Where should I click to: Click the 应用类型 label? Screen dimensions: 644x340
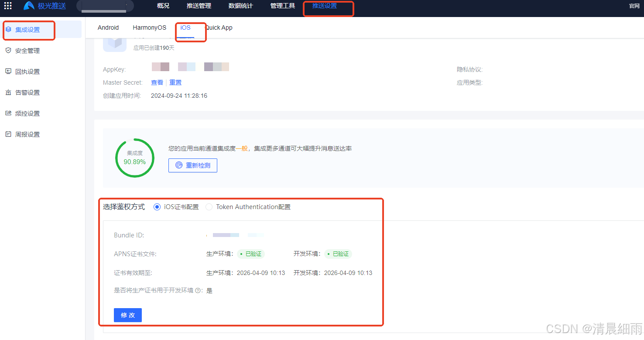pos(469,82)
